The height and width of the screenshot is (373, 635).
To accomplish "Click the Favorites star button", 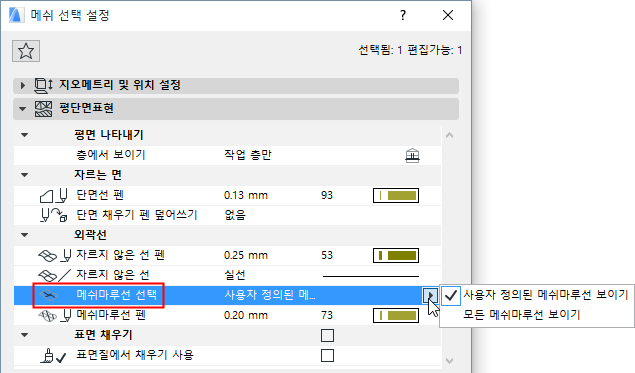I will (x=26, y=51).
